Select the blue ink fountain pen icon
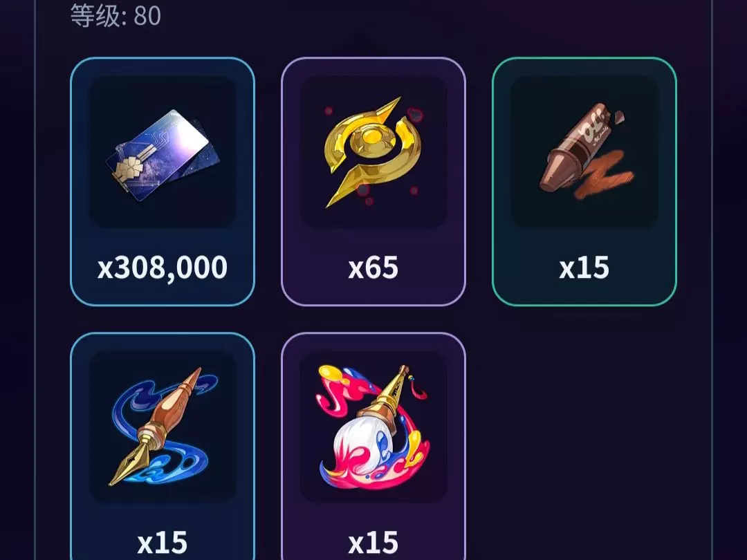The width and height of the screenshot is (747, 560). click(162, 426)
